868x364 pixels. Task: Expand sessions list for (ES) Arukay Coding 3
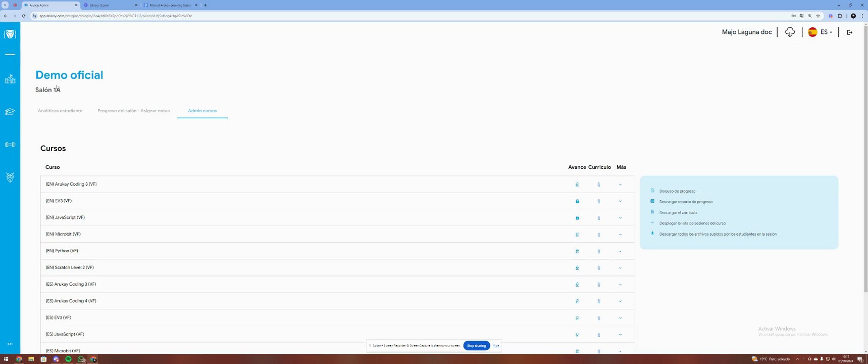coord(620,285)
